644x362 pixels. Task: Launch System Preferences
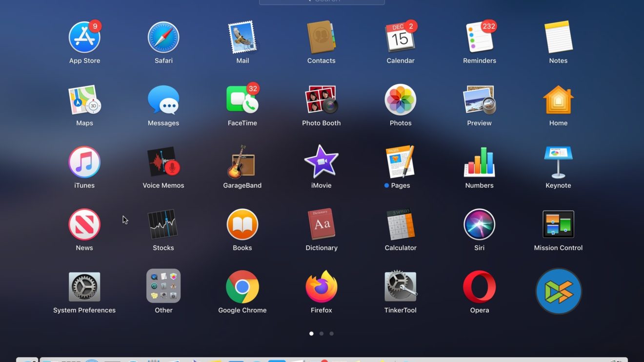pyautogui.click(x=84, y=287)
